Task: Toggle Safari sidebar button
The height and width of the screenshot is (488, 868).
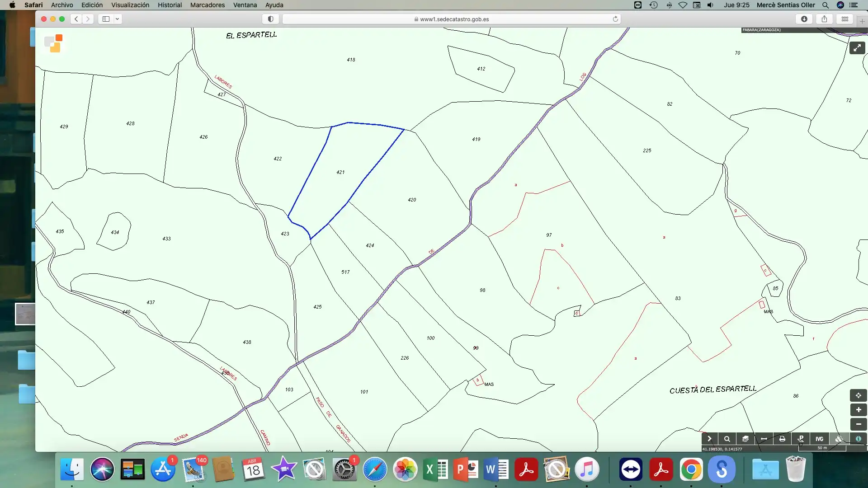Action: point(106,19)
